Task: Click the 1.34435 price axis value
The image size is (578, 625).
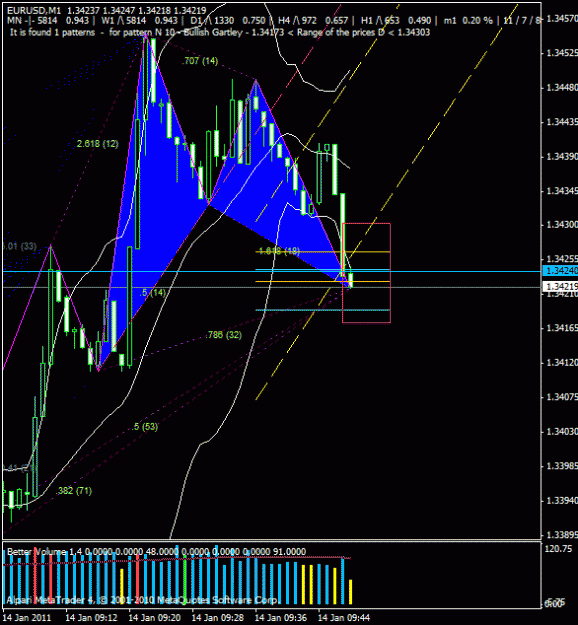Action: point(562,122)
